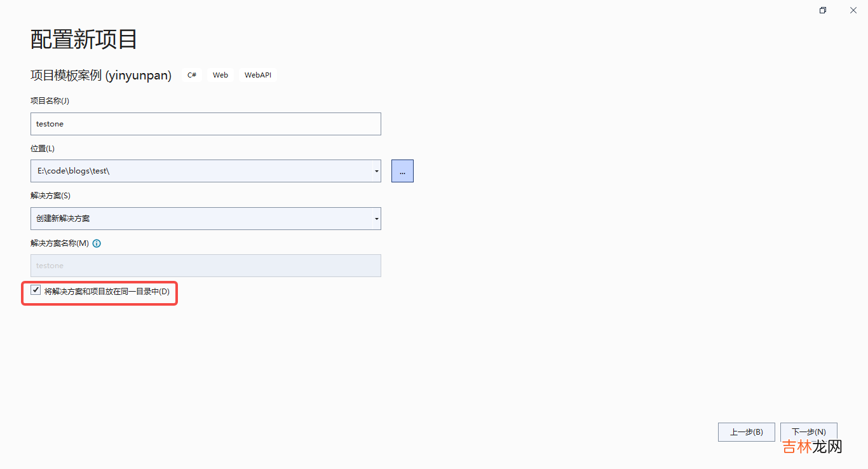Click the E:\code\blogs\test\ location field
868x469 pixels.
point(200,171)
